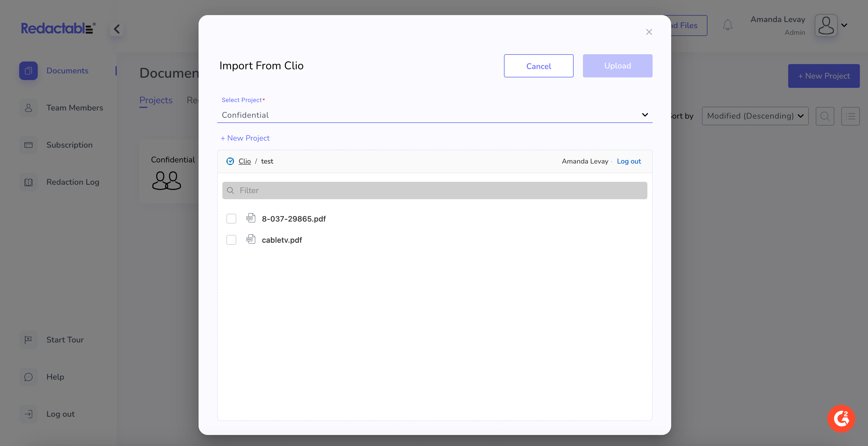Screen dimensions: 868x446
Task: Click the Cancel button
Action: [538, 66]
